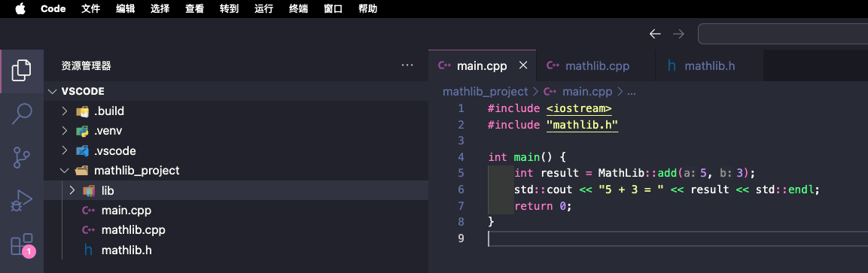Image resolution: width=868 pixels, height=273 pixels.
Task: Open the 文件 menu
Action: point(90,8)
